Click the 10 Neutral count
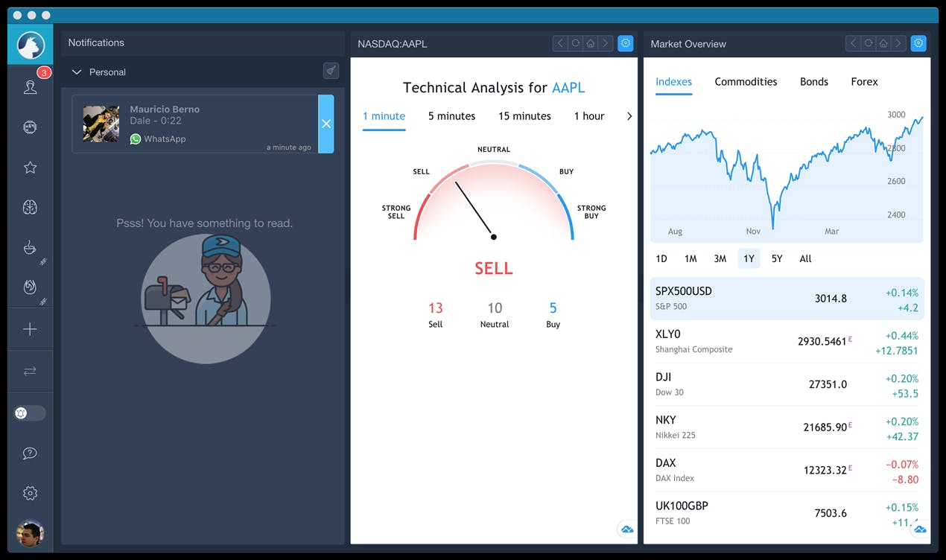946x560 pixels. (x=495, y=308)
